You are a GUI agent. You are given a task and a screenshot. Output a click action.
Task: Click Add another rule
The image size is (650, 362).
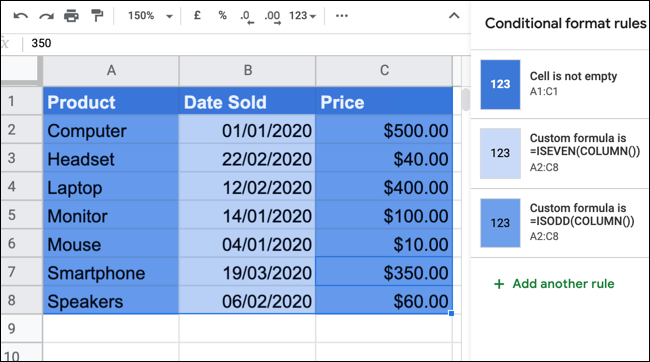tap(554, 284)
